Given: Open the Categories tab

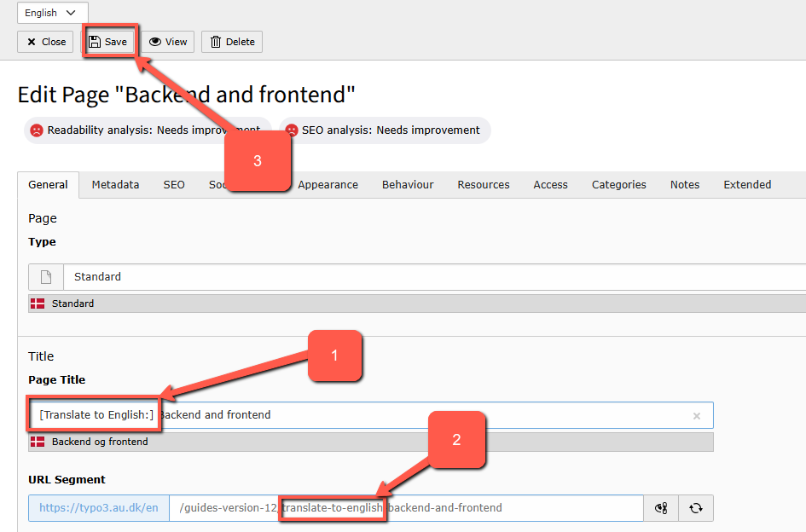Looking at the screenshot, I should [x=618, y=185].
